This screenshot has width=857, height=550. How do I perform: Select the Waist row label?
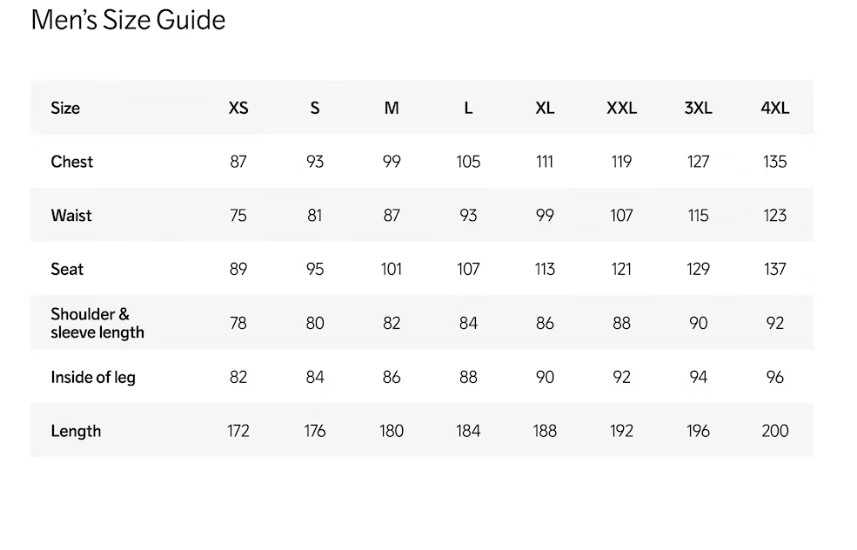pyautogui.click(x=71, y=216)
